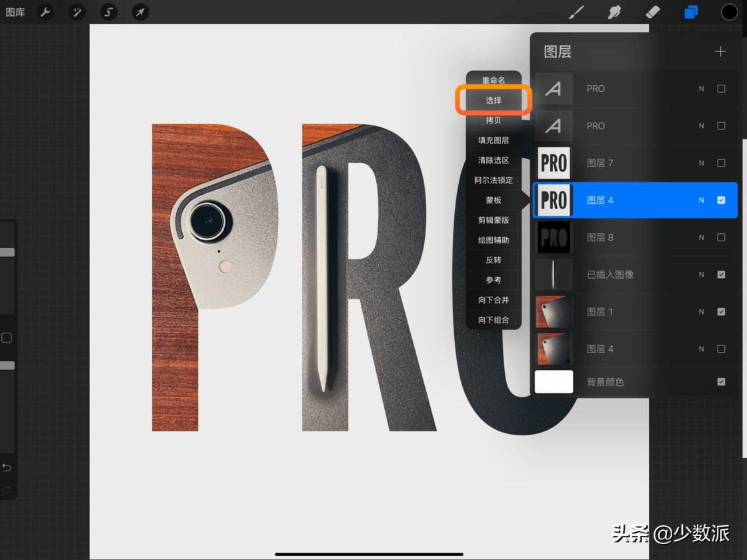Screen dimensions: 747x560
Task: Choose 选择 in the layer context menu
Action: coord(494,100)
